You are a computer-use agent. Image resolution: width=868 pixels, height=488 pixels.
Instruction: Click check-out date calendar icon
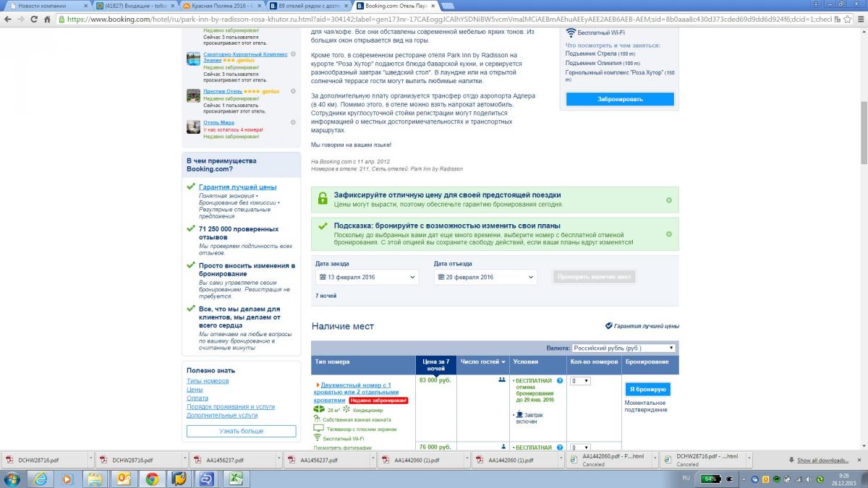(441, 277)
